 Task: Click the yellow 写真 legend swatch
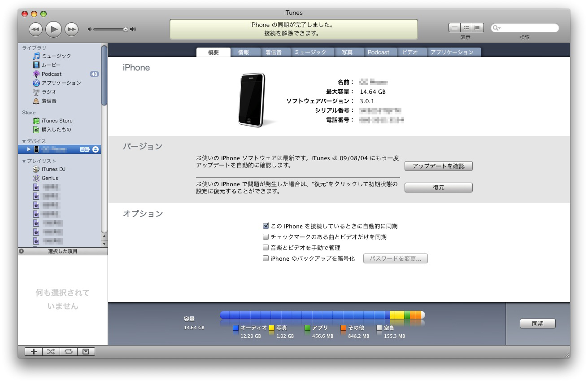[x=271, y=328]
